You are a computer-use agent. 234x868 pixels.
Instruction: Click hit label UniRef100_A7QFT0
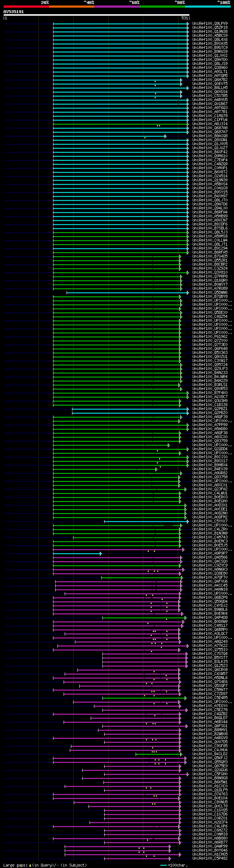[210, 578]
